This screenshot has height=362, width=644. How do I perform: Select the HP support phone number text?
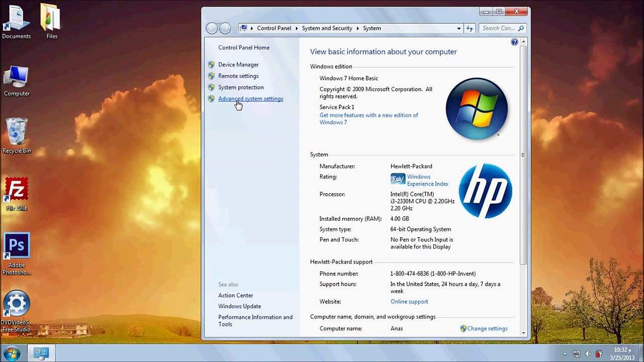(x=433, y=274)
